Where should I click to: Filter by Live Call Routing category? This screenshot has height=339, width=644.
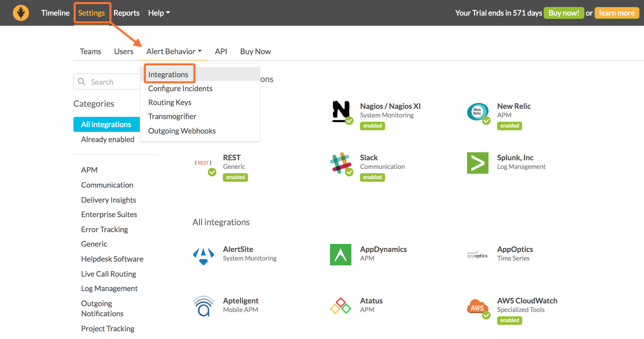click(x=109, y=274)
